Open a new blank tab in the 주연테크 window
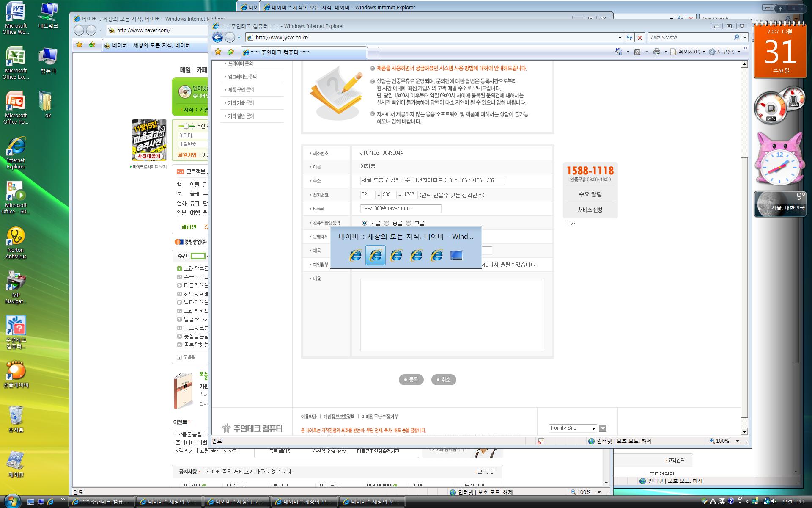Viewport: 812px width, 508px height. [373, 52]
